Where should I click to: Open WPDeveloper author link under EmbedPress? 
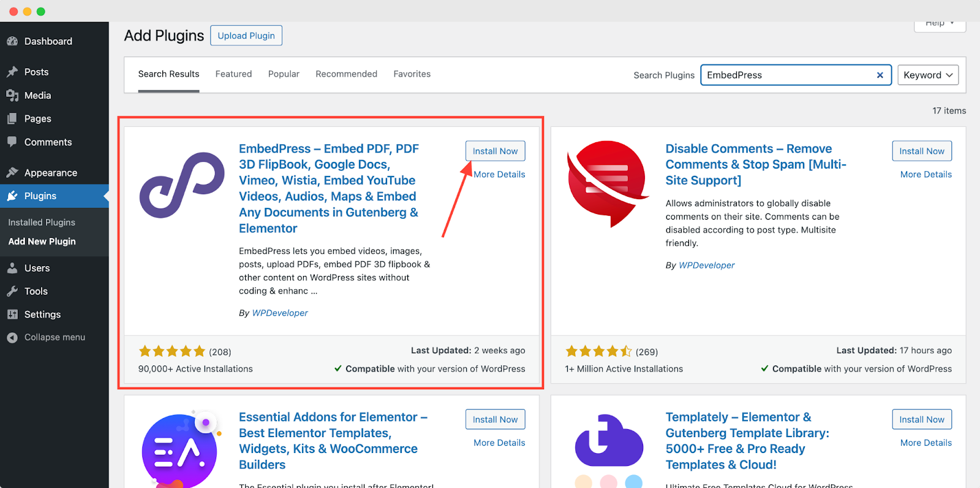click(x=280, y=313)
